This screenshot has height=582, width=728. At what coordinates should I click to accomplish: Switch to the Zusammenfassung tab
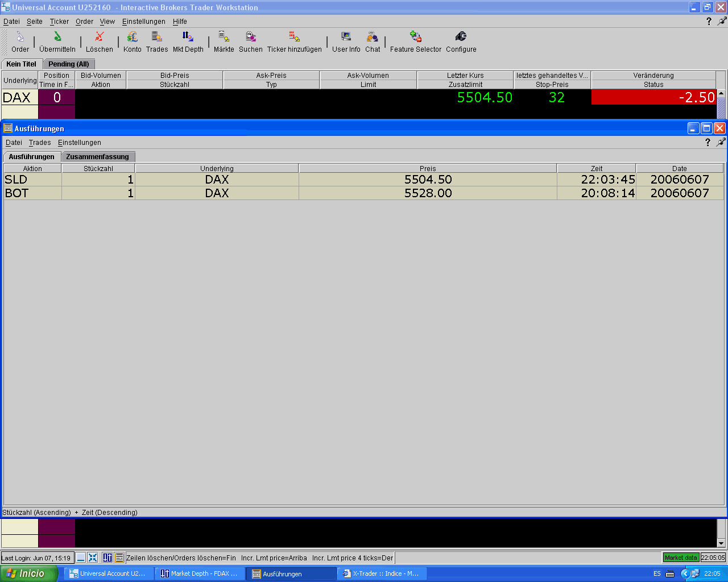point(98,157)
